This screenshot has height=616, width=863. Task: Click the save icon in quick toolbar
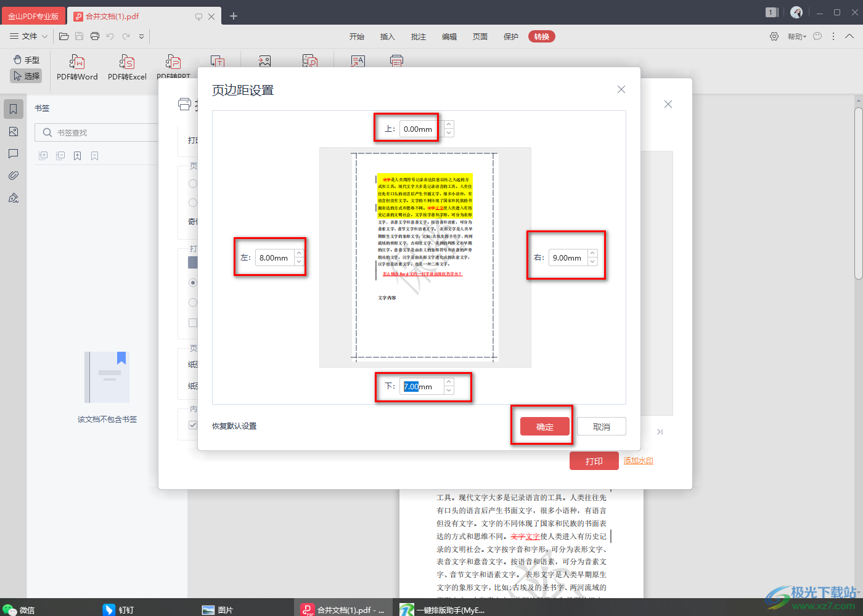tap(79, 36)
